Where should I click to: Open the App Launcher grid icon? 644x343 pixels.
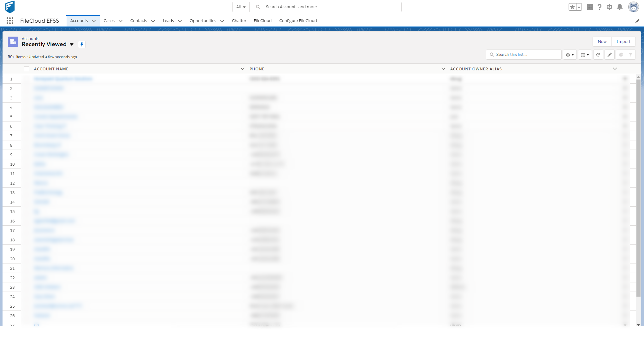[10, 21]
